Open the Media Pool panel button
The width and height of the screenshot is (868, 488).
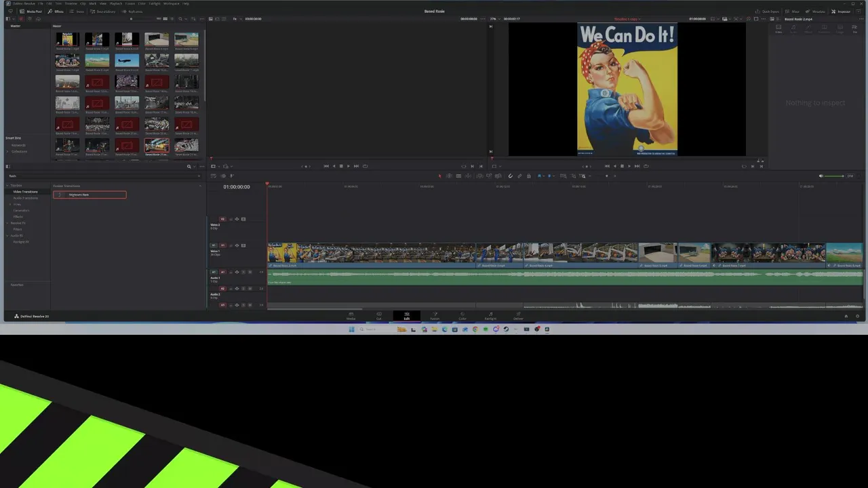(x=31, y=12)
